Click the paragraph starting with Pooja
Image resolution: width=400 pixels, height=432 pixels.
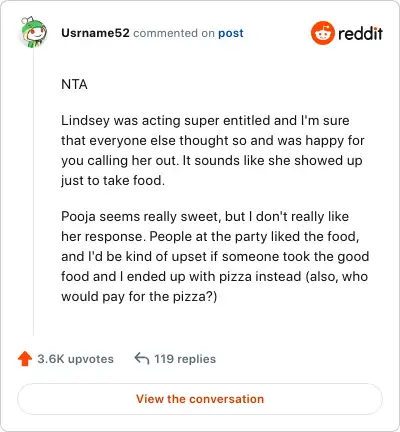click(215, 256)
